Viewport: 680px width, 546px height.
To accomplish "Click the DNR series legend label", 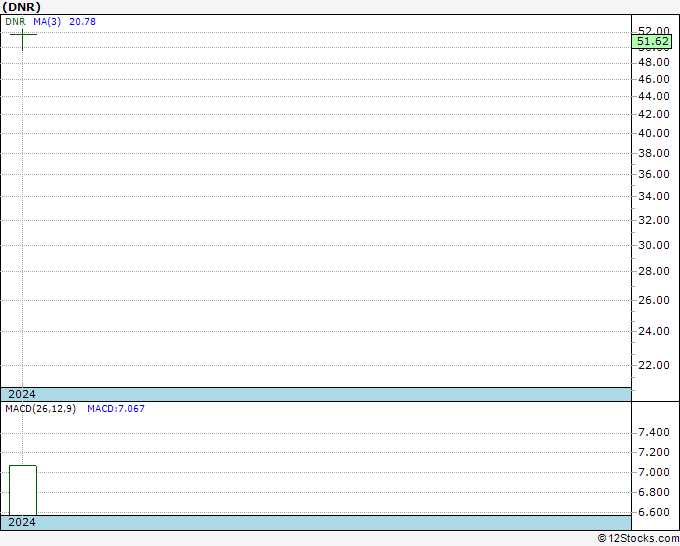I will point(15,22).
